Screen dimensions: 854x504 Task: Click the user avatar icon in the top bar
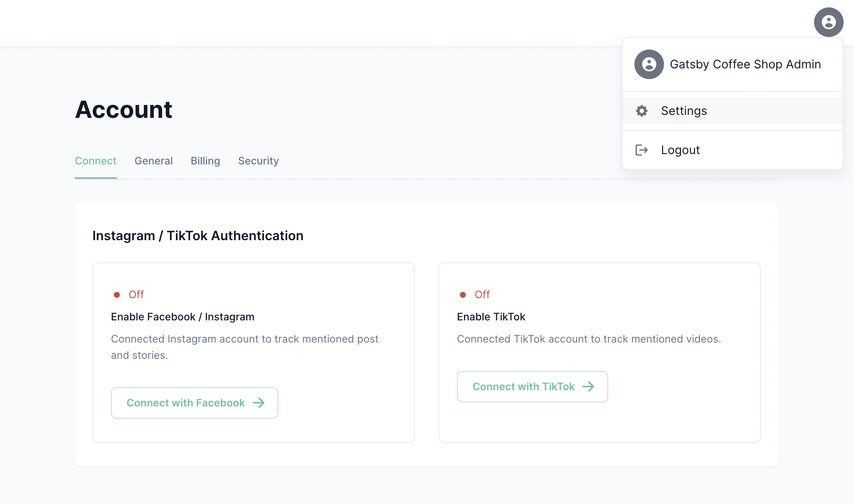(x=828, y=22)
